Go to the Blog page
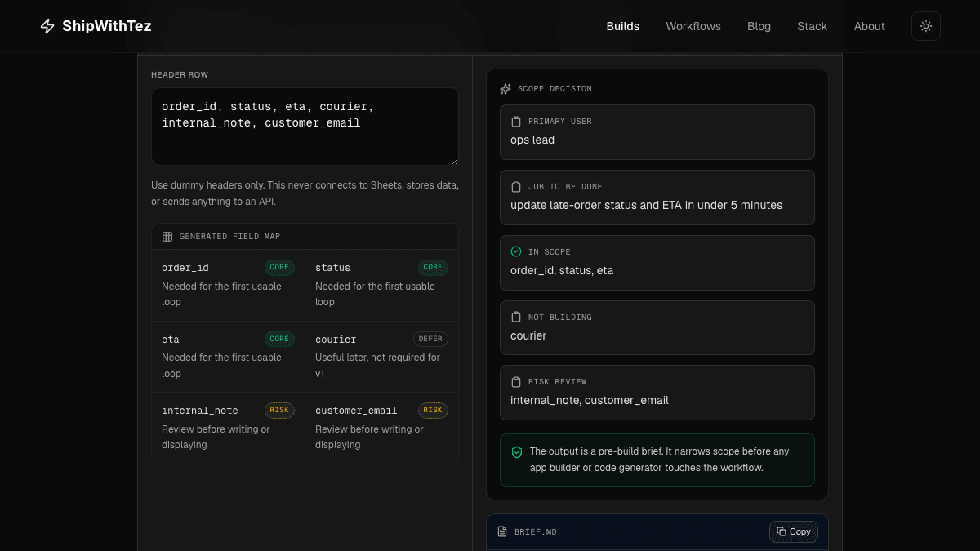The width and height of the screenshot is (980, 551). (759, 26)
